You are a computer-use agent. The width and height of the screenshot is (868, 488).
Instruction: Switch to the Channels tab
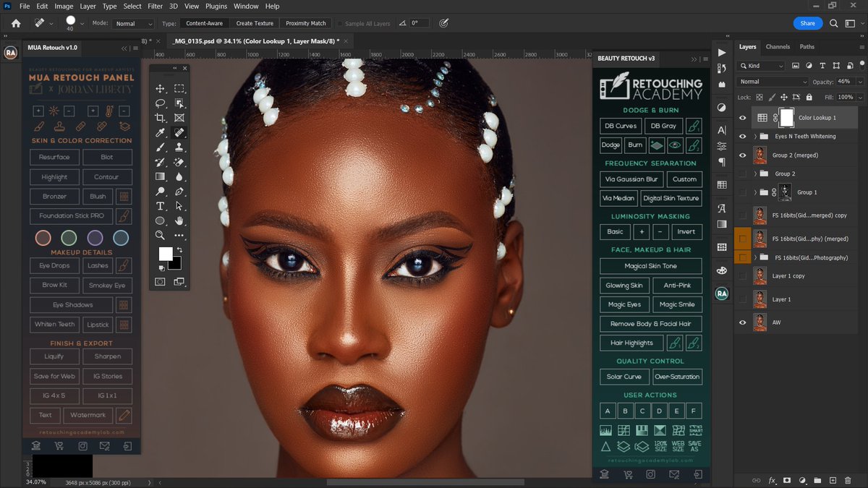(x=778, y=47)
